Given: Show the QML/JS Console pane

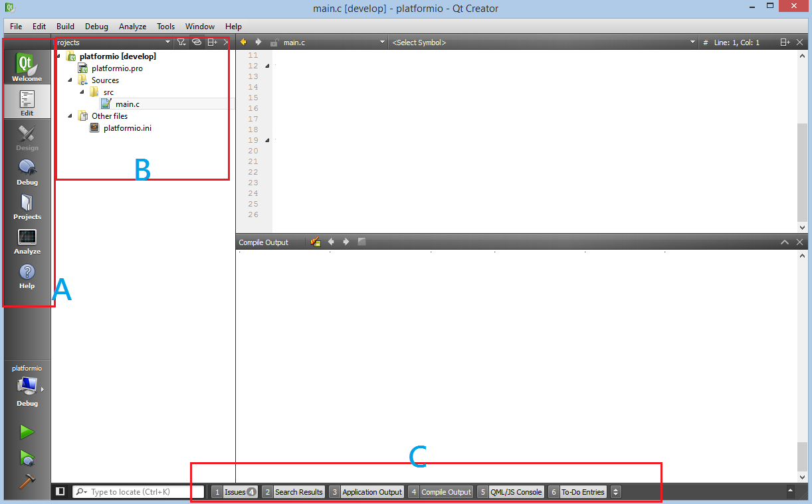Looking at the screenshot, I should pyautogui.click(x=510, y=492).
